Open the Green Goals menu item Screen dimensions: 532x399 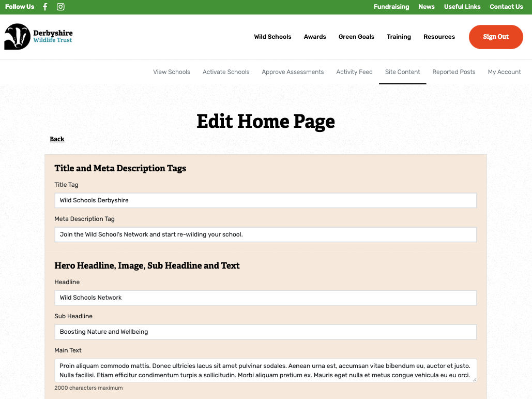[356, 37]
